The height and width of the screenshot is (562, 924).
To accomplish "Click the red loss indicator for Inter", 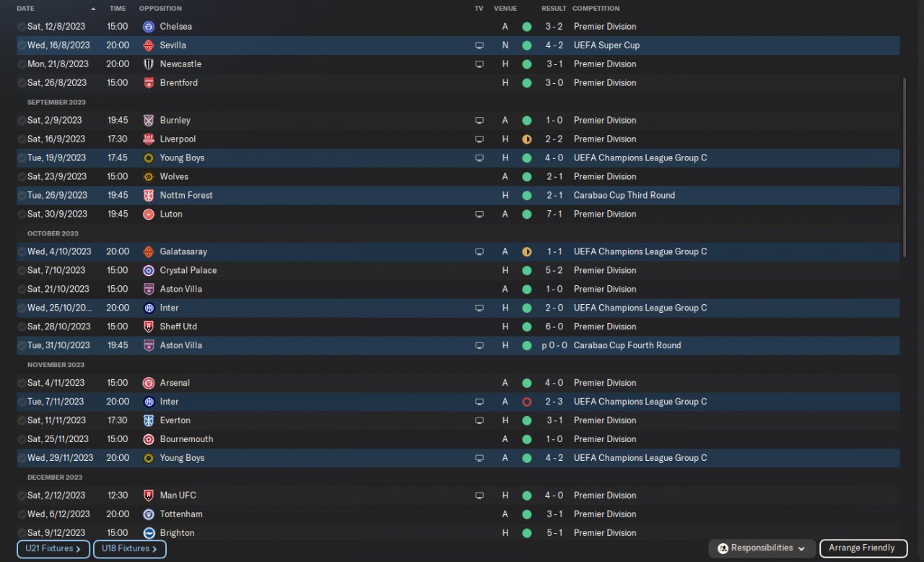I will pos(527,402).
